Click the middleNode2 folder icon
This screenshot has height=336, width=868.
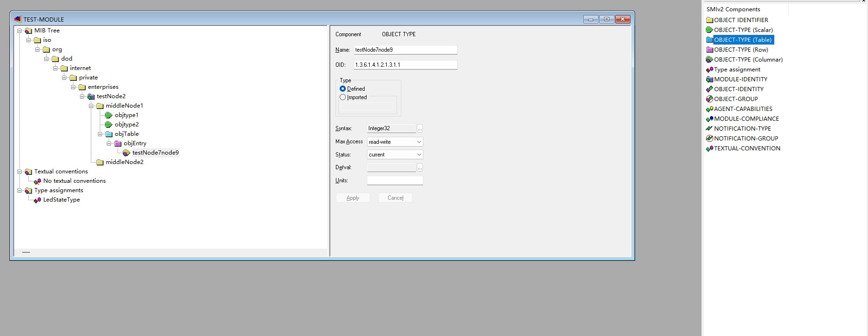[x=100, y=162]
